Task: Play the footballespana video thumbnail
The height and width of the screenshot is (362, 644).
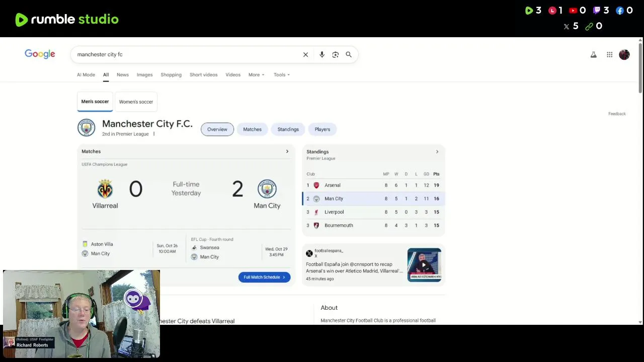Action: tap(425, 264)
